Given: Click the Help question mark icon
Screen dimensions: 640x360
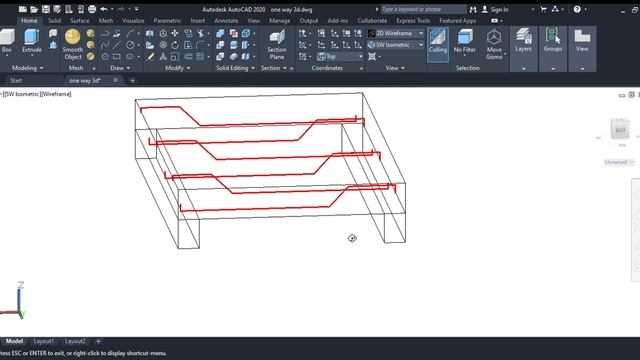Looking at the screenshot, I should (x=577, y=9).
